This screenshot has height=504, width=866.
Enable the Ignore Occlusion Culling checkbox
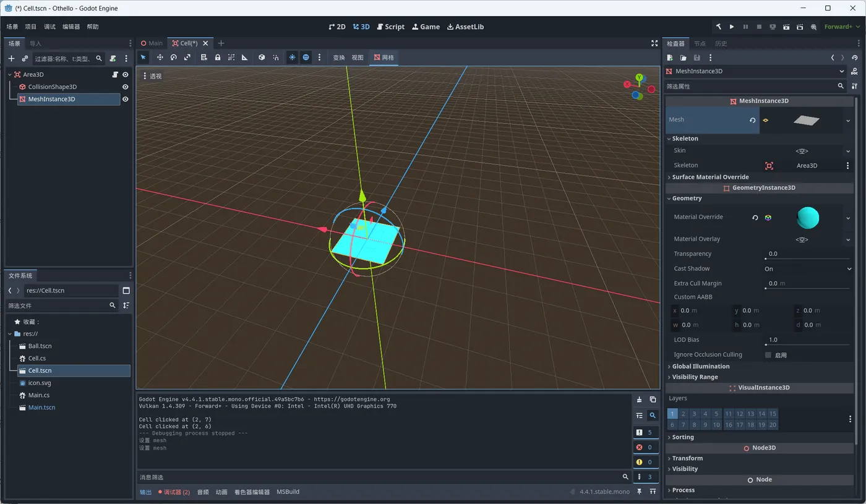click(x=768, y=355)
